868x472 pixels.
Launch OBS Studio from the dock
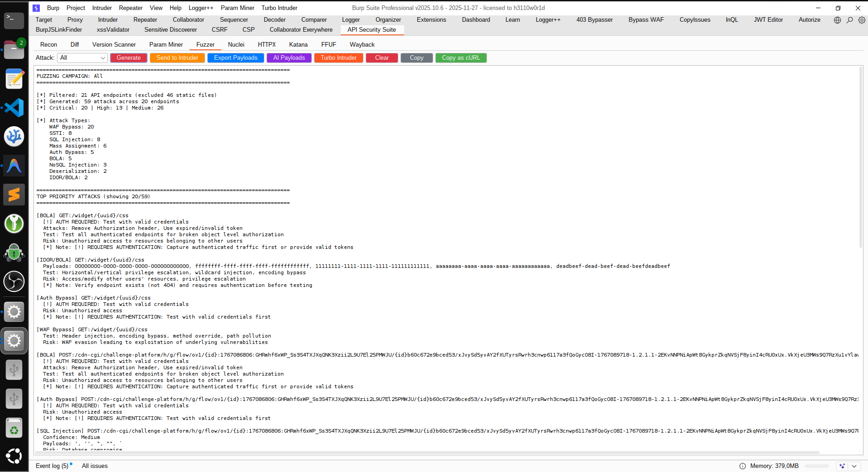click(x=14, y=281)
